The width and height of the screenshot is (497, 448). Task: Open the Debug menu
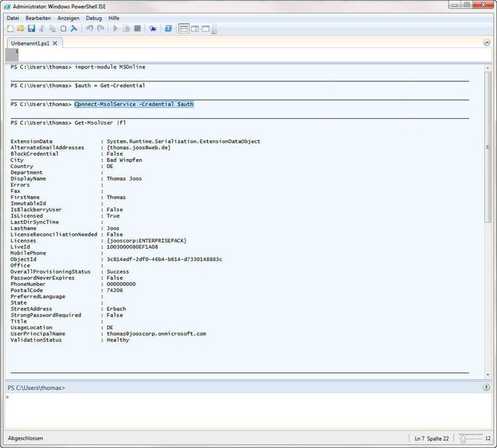(94, 18)
